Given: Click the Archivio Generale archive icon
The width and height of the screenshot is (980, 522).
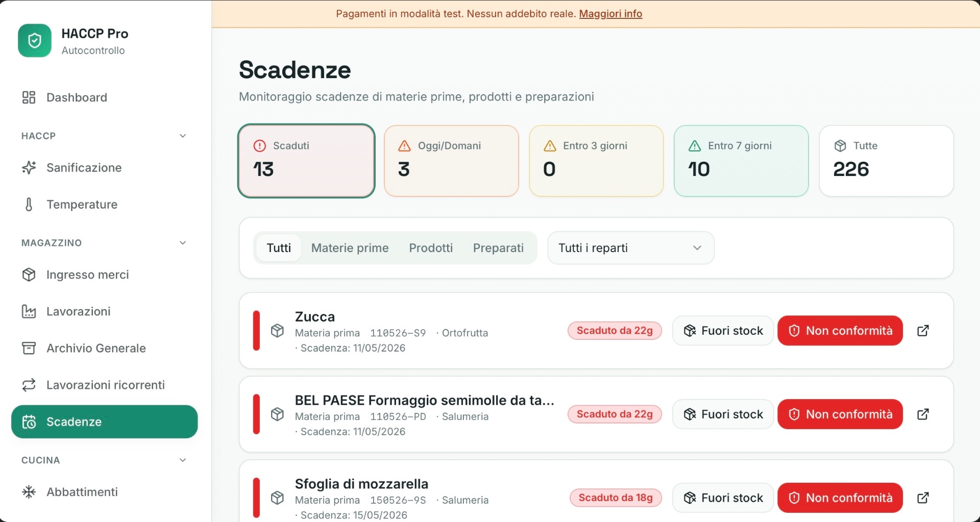Looking at the screenshot, I should coord(29,348).
